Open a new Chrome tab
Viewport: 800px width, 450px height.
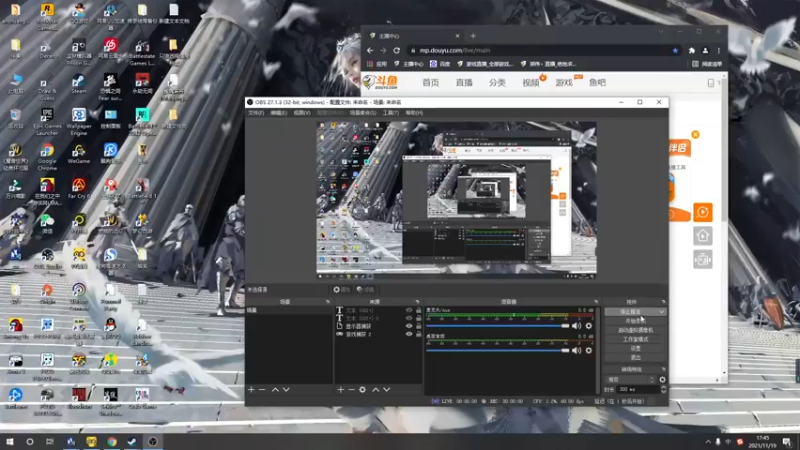pos(473,36)
